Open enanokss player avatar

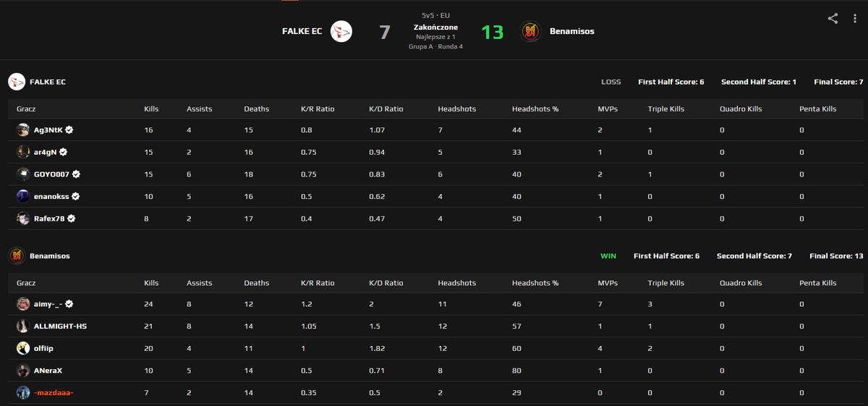coord(23,196)
